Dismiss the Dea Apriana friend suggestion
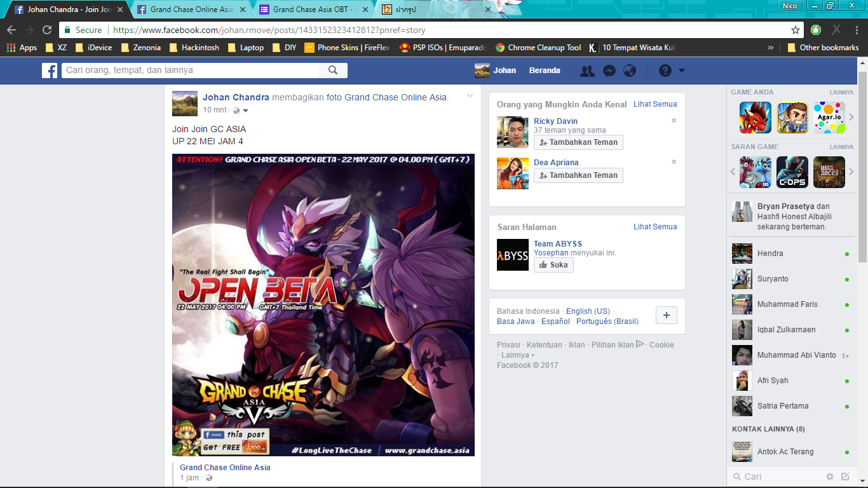Image resolution: width=868 pixels, height=488 pixels. 674,162
